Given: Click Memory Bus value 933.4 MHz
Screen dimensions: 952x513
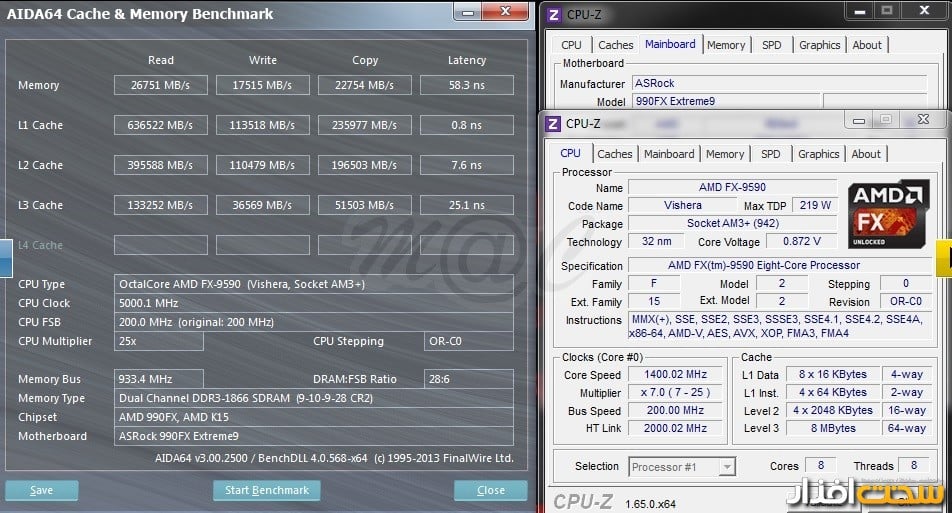Looking at the screenshot, I should [158, 379].
